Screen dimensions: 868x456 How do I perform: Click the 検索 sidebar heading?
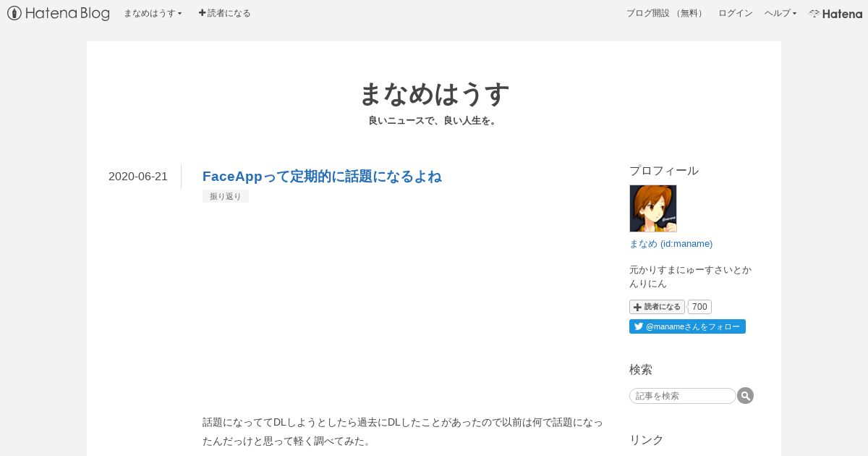click(641, 370)
